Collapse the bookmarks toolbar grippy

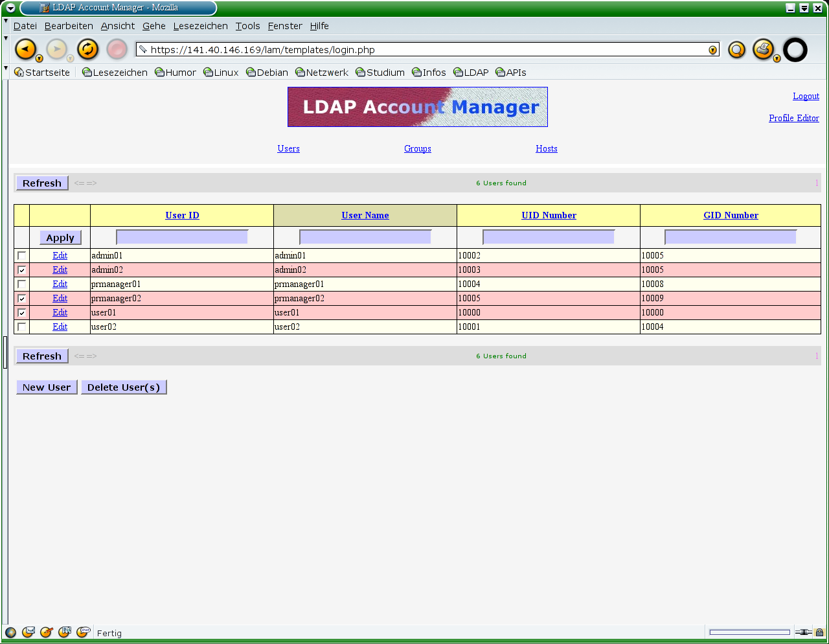point(6,73)
